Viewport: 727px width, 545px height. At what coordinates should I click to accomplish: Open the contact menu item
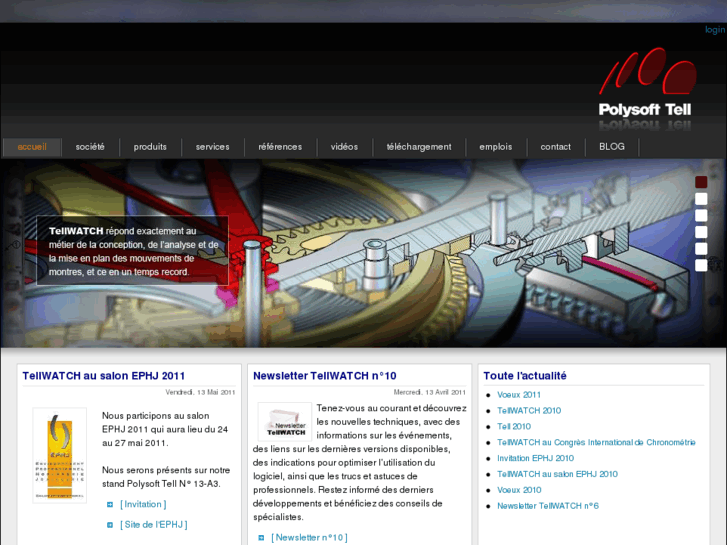(x=555, y=147)
